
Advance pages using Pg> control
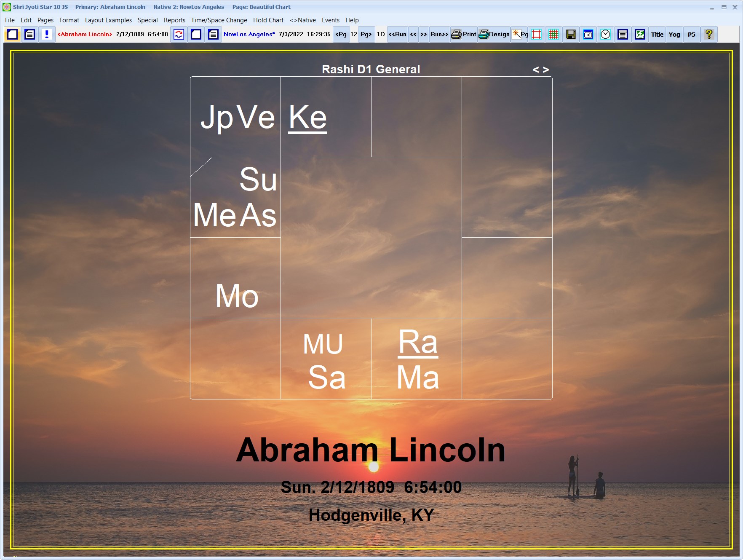366,35
